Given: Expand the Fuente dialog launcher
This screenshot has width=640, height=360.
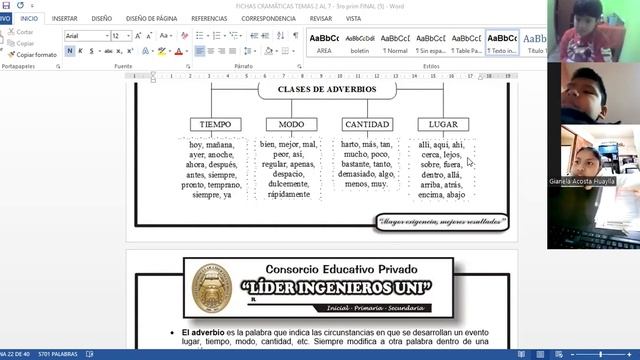Looking at the screenshot, I should click(188, 66).
